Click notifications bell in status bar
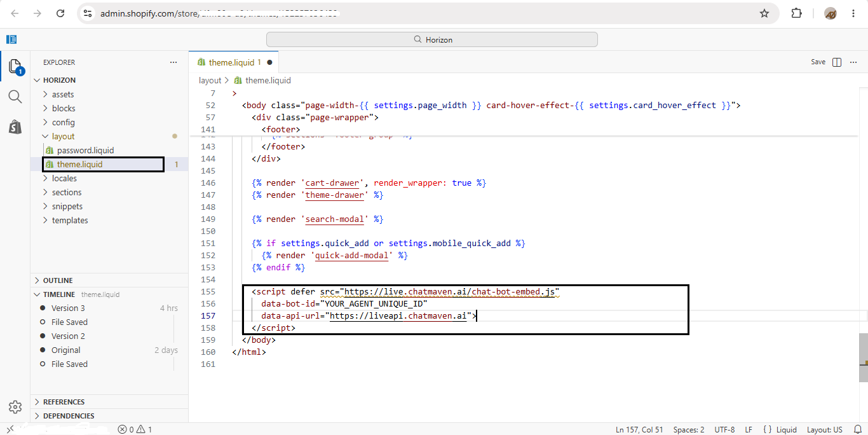 click(857, 429)
